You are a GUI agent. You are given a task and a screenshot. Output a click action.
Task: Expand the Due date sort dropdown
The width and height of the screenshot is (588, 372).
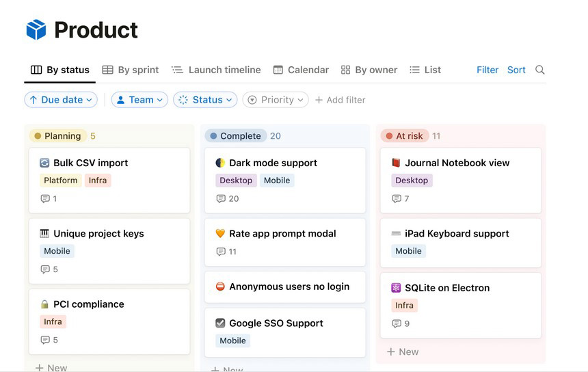[61, 100]
